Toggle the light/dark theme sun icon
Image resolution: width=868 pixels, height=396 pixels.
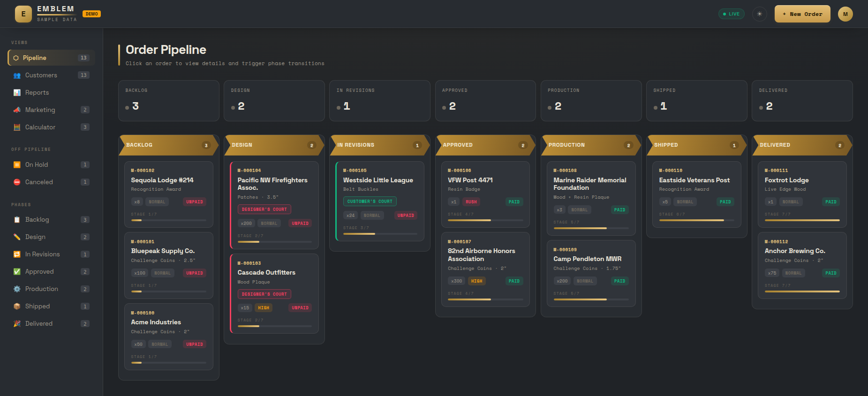coord(760,14)
